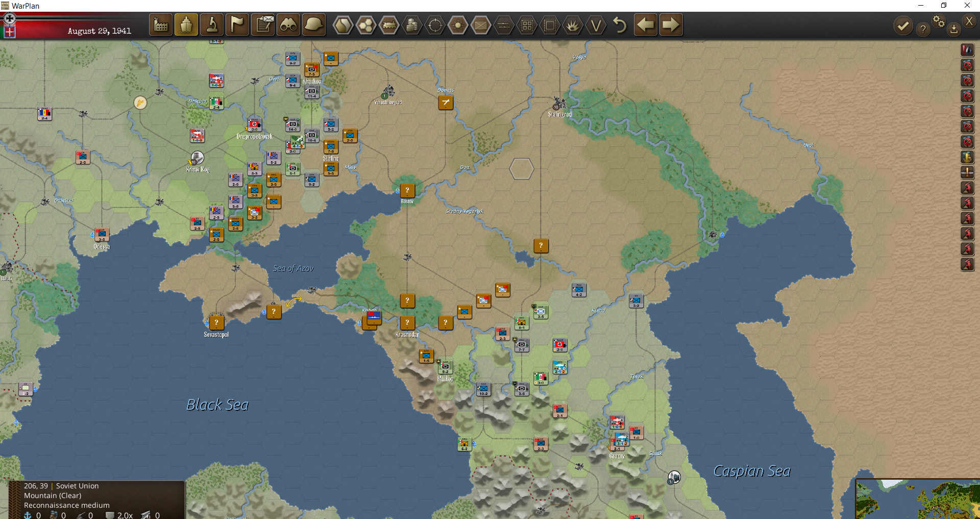Open the diplomacy flag screen
The image size is (980, 519).
point(237,25)
